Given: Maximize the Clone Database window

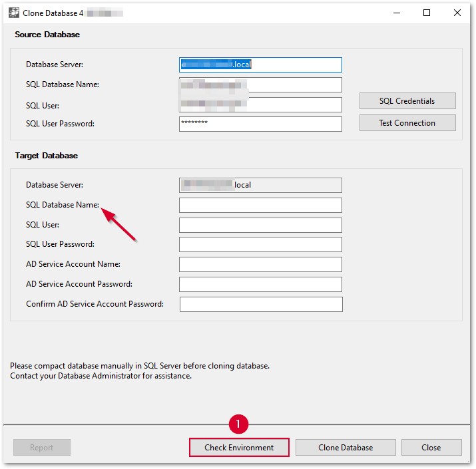Looking at the screenshot, I should coord(427,13).
